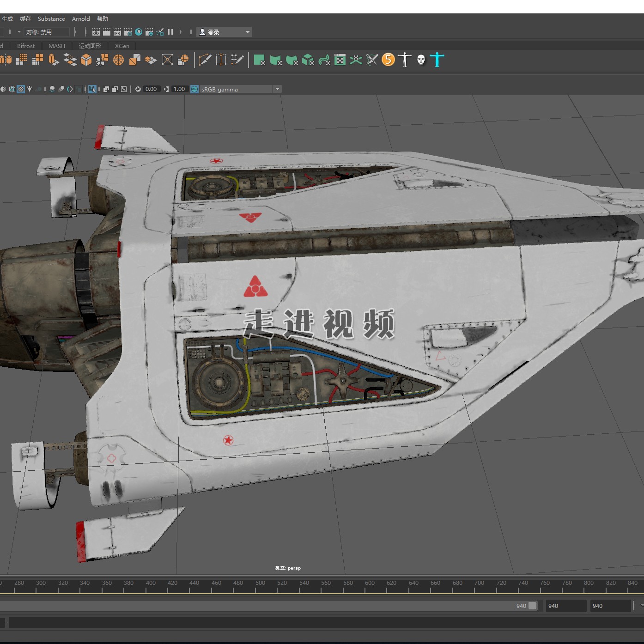Open the sRGB gamma view transform dropdown
This screenshot has height=644, width=644.
point(241,89)
